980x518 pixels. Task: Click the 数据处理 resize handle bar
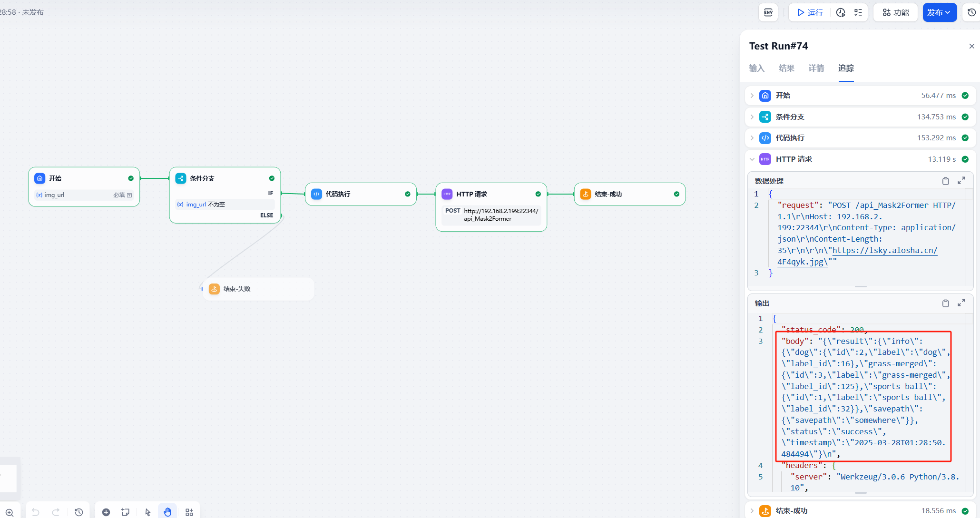click(x=861, y=287)
